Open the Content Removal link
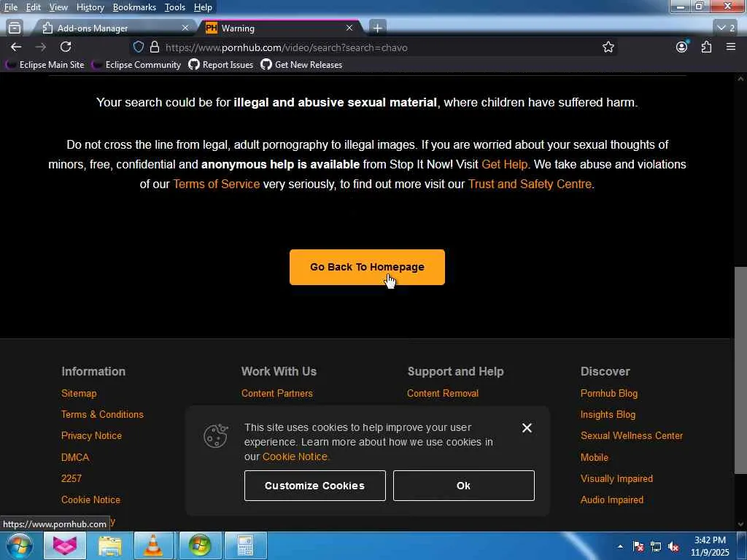Screen dimensions: 747x560 click(x=443, y=393)
